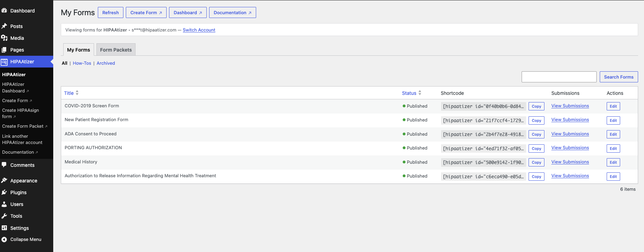Click the Collapse Menu arrow icon
This screenshot has height=252, width=644.
click(4, 240)
